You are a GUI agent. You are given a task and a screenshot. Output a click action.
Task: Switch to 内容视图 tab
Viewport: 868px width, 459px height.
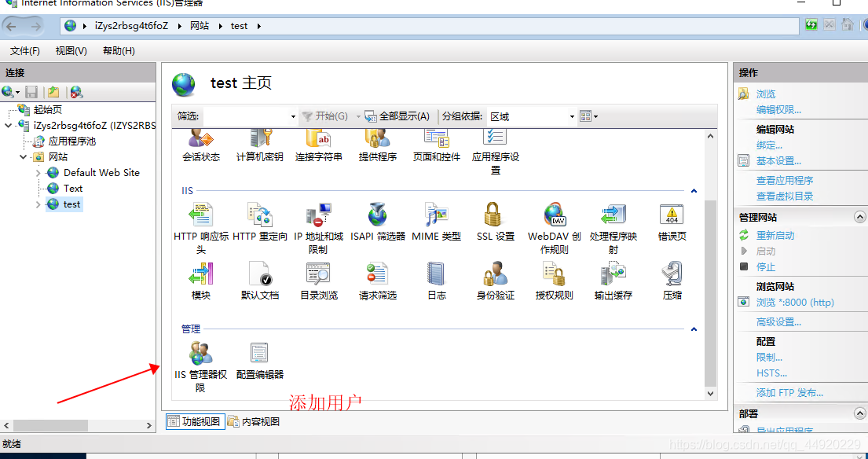click(254, 422)
